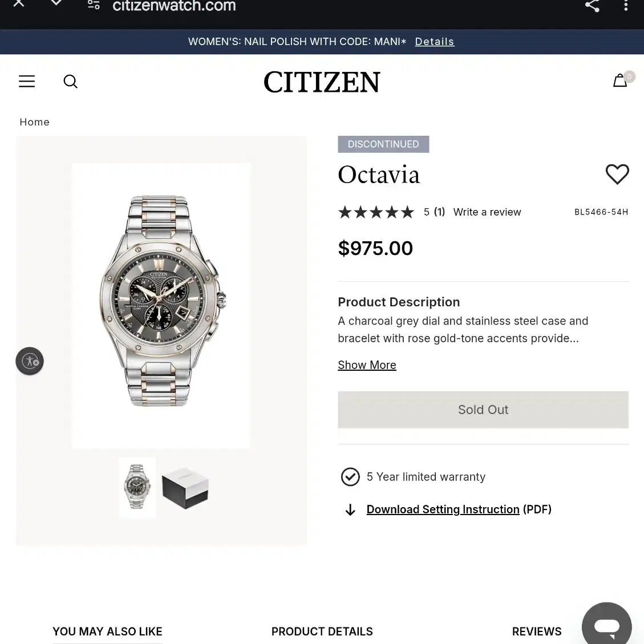This screenshot has height=644, width=644.
Task: Open the accessibility options button
Action: pyautogui.click(x=30, y=361)
